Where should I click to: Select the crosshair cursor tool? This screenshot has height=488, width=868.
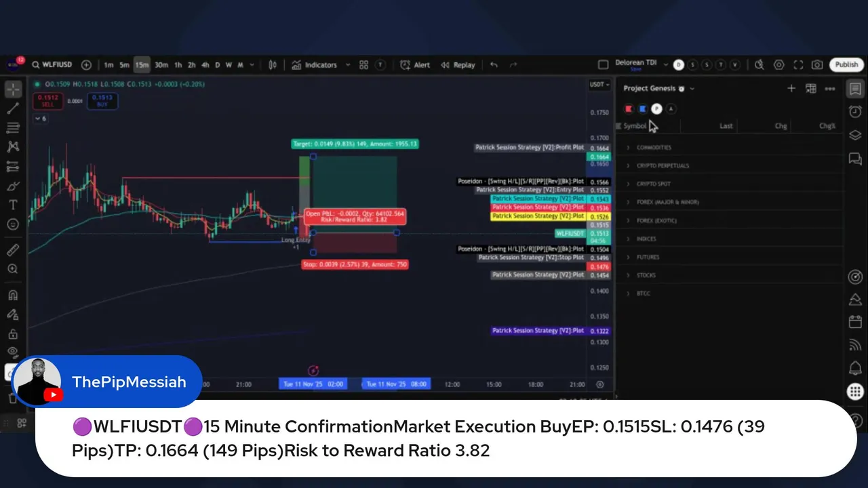click(x=13, y=89)
